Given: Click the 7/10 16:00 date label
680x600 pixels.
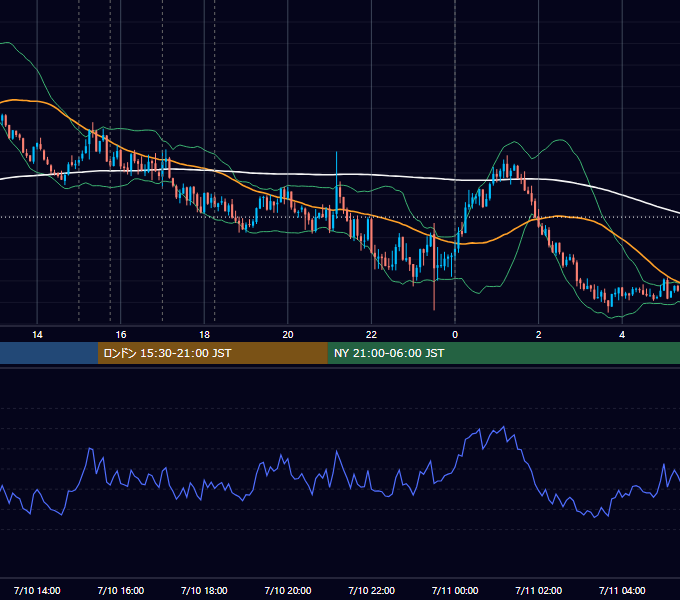Looking at the screenshot, I should coord(121,590).
